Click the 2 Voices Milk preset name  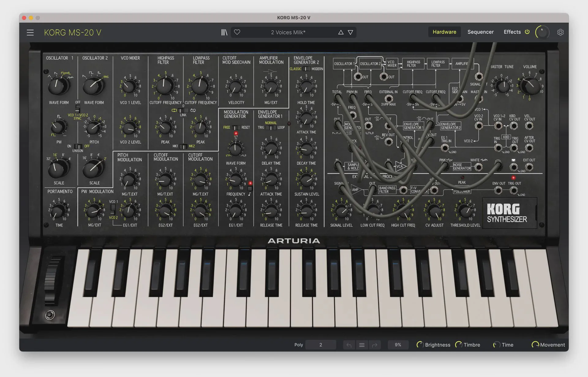pos(288,32)
